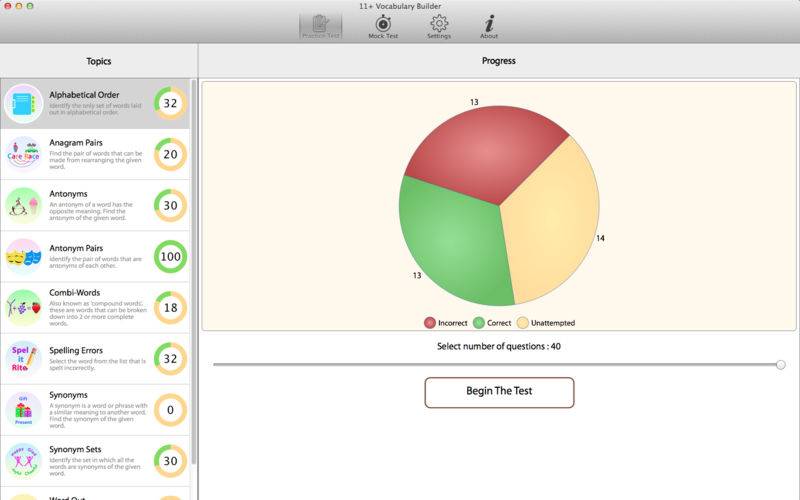Image resolution: width=800 pixels, height=500 pixels.
Task: Click the Antonym Pairs theatre masks icon
Action: coord(23,256)
